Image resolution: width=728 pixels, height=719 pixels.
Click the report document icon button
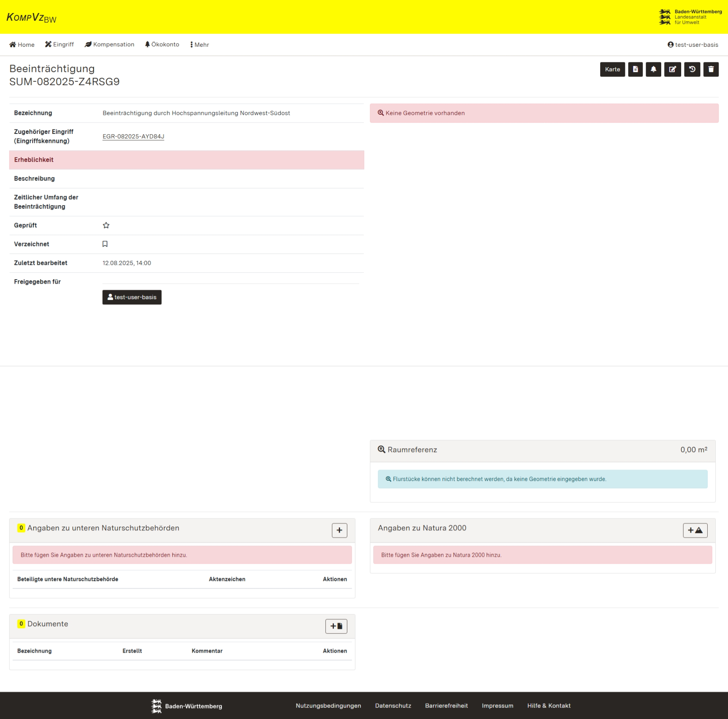[x=635, y=69]
